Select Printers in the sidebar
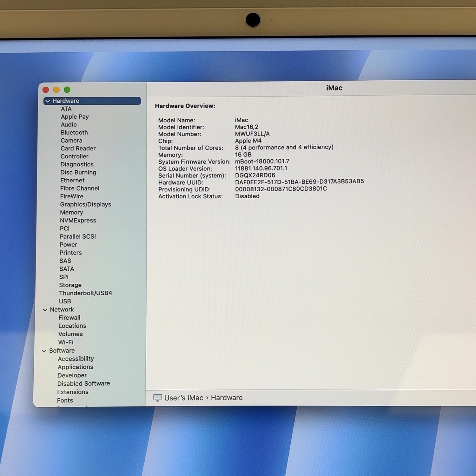 coord(71,253)
